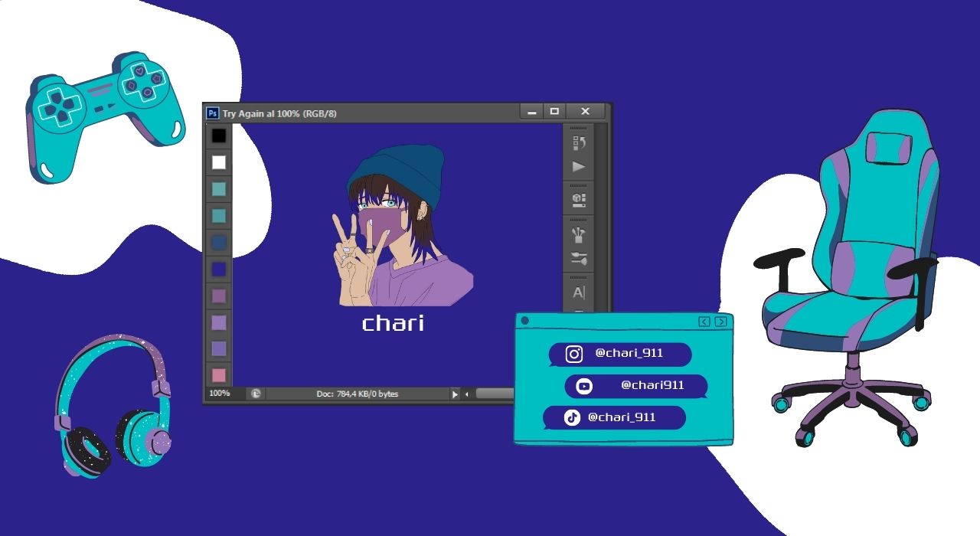Viewport: 980px width, 536px height.
Task: Open the History panel icon
Action: [579, 142]
